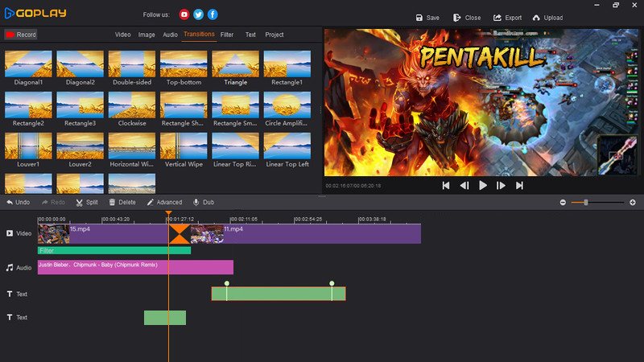This screenshot has height=362, width=644.
Task: Click the Video track label icon
Action: [10, 233]
